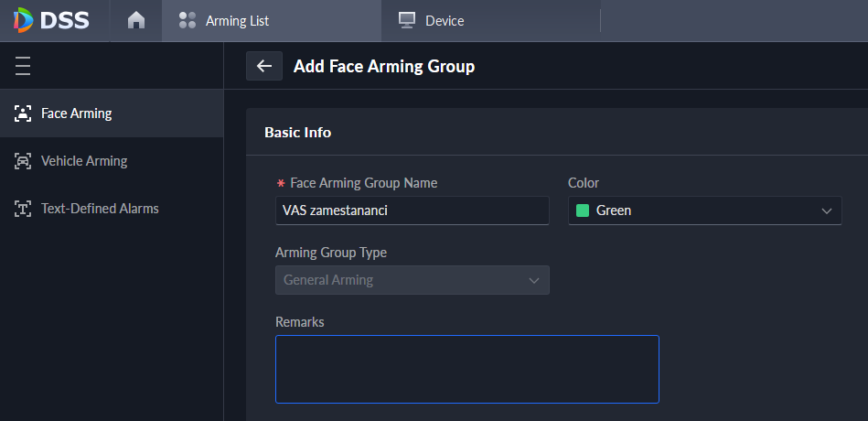
Task: Switch to the Device tab
Action: click(x=490, y=20)
